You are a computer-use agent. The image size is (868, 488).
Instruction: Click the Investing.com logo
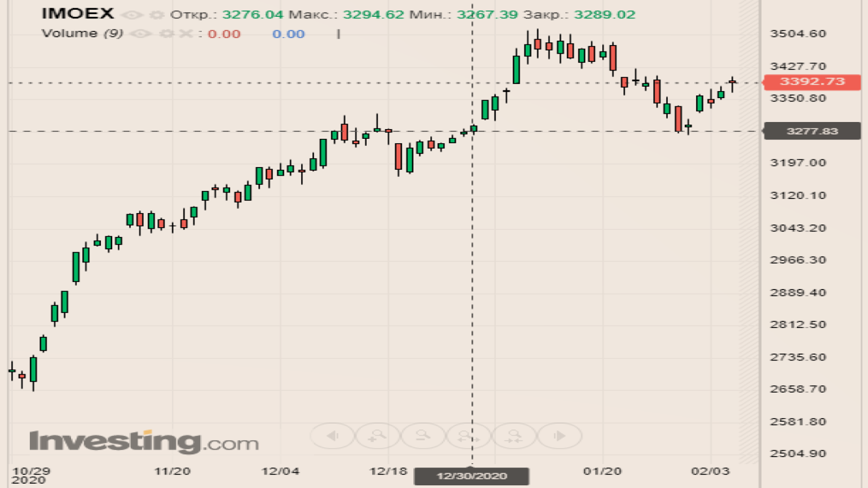144,441
